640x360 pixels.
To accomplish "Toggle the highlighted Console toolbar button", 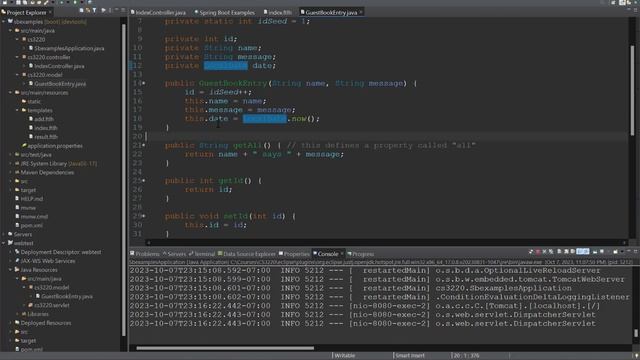I will pyautogui.click(x=583, y=252).
